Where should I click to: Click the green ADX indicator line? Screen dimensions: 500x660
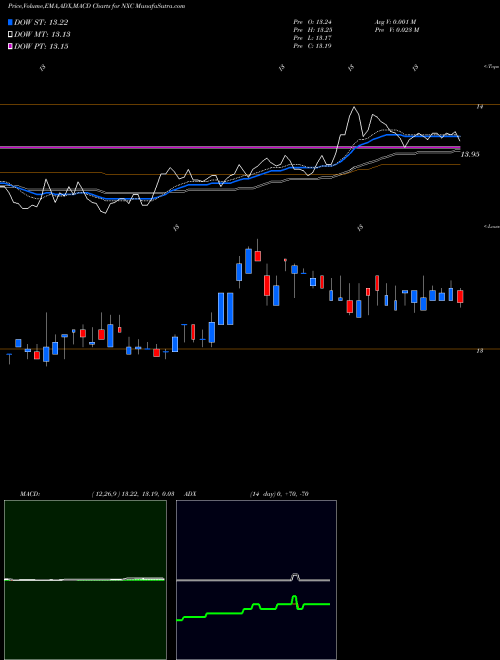253,609
